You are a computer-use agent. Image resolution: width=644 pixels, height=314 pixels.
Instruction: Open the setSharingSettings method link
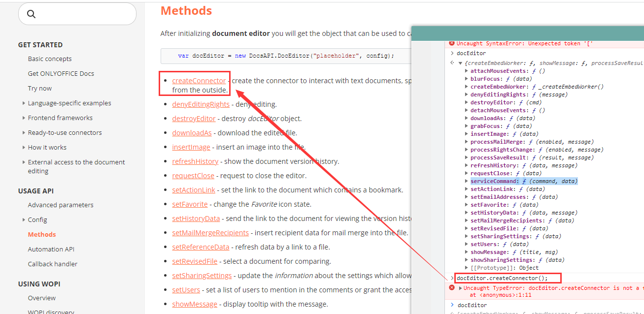pos(202,275)
